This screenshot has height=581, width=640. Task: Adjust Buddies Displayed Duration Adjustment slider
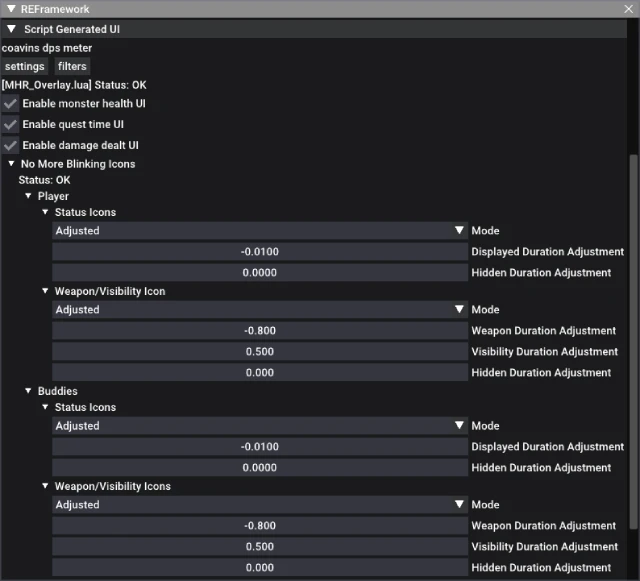click(x=260, y=447)
